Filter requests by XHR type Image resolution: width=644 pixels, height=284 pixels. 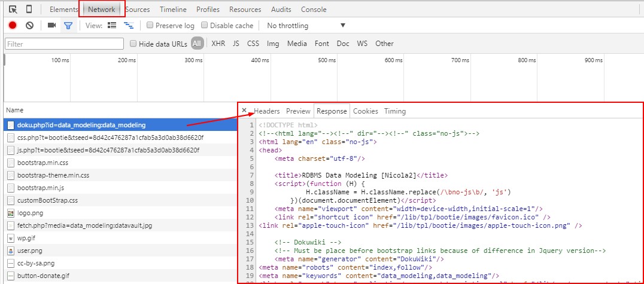(218, 44)
